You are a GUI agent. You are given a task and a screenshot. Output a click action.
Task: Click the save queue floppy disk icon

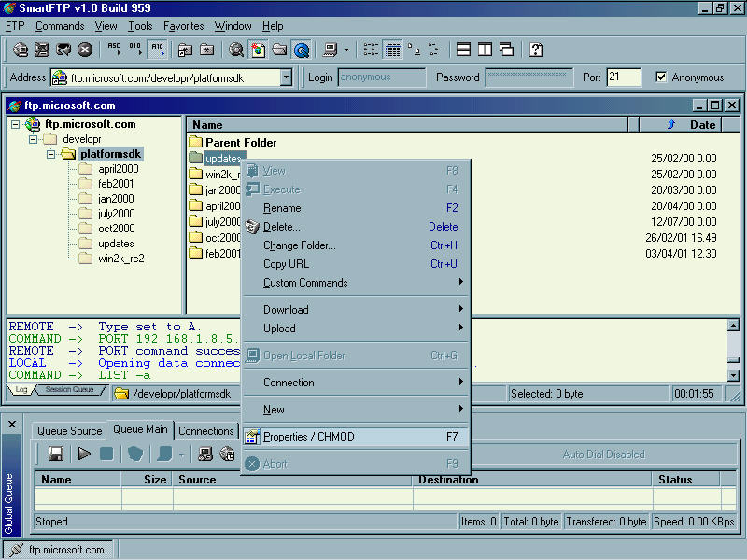coord(56,455)
